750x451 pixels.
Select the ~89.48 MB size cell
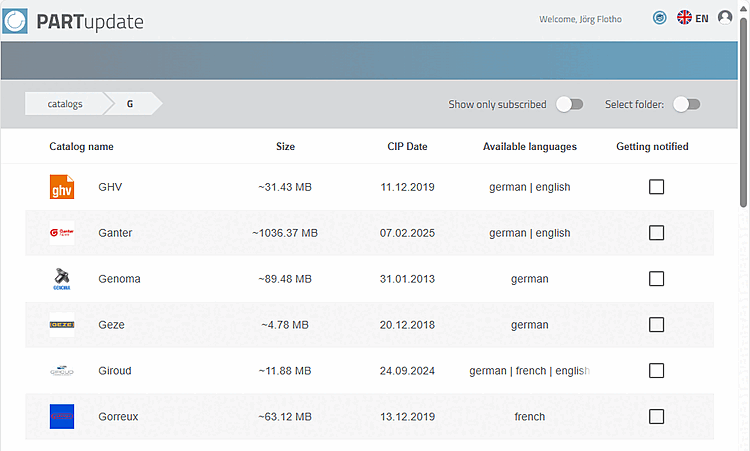click(x=285, y=279)
